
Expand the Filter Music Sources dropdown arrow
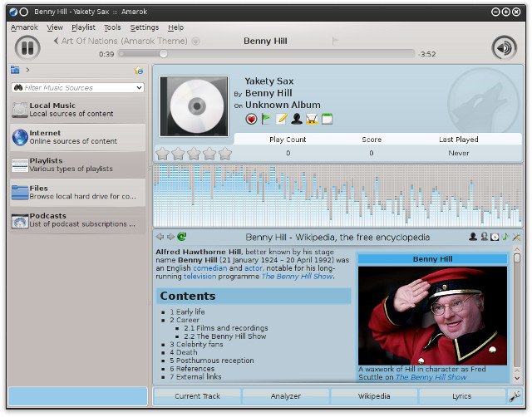tap(139, 88)
